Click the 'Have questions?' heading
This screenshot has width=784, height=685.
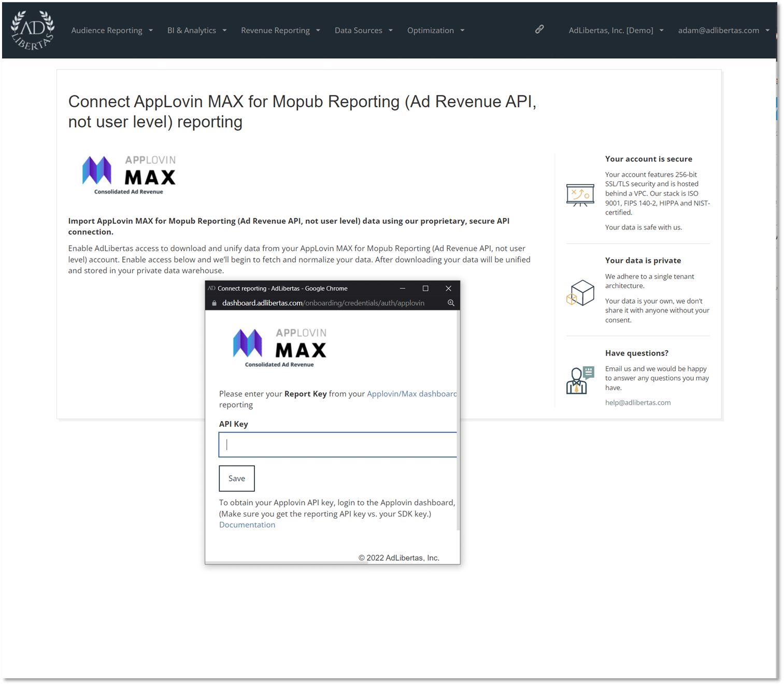click(x=637, y=353)
